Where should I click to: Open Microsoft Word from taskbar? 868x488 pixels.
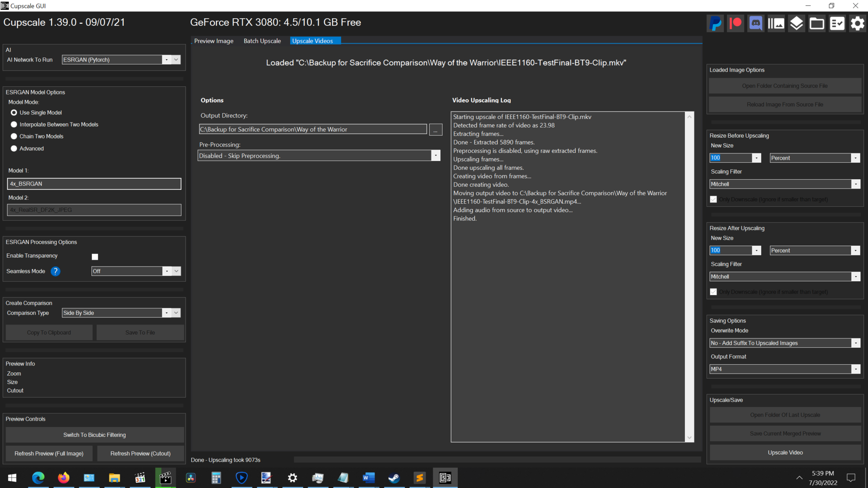click(x=369, y=478)
